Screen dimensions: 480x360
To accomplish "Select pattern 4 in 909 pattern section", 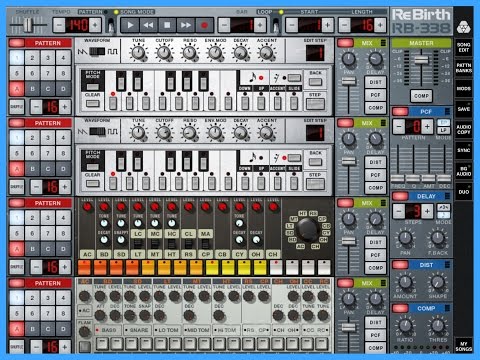I will point(63,298).
